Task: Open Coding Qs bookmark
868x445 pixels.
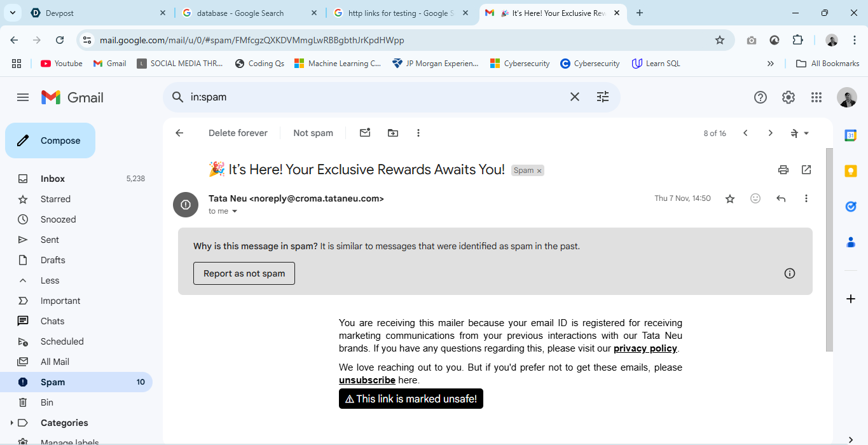Action: pyautogui.click(x=259, y=64)
